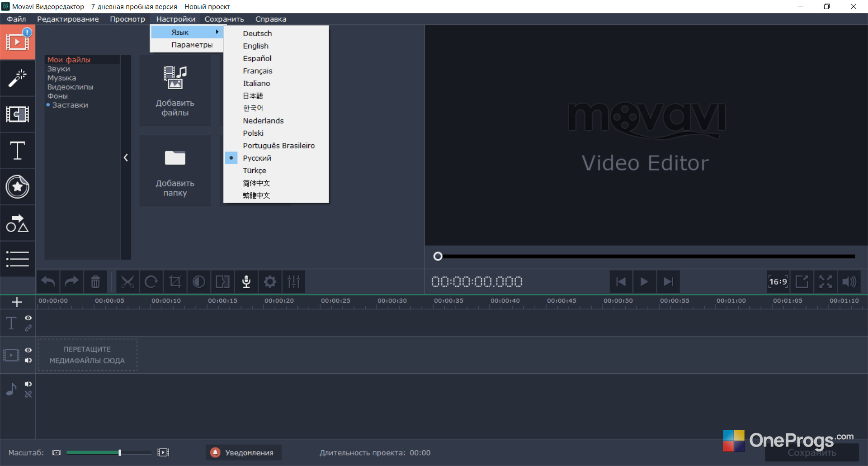The width and height of the screenshot is (868, 466).
Task: Select Français from language list
Action: click(276, 71)
